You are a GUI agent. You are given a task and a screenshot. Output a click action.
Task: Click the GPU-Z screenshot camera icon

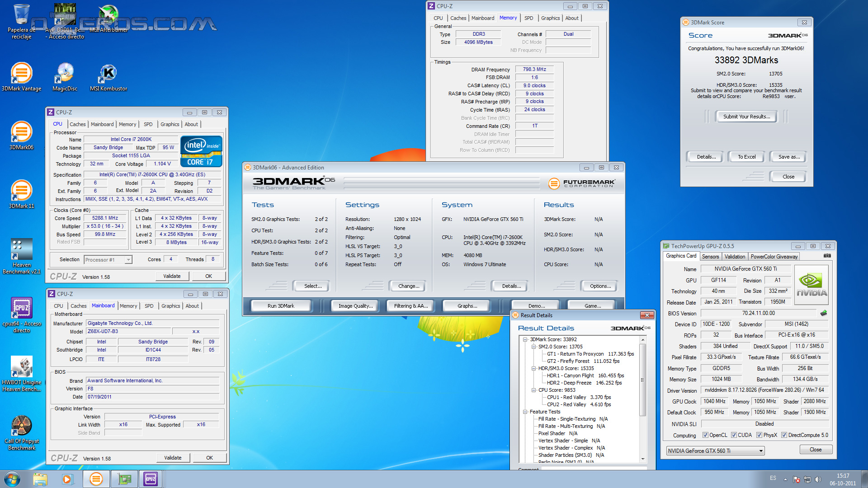click(827, 256)
